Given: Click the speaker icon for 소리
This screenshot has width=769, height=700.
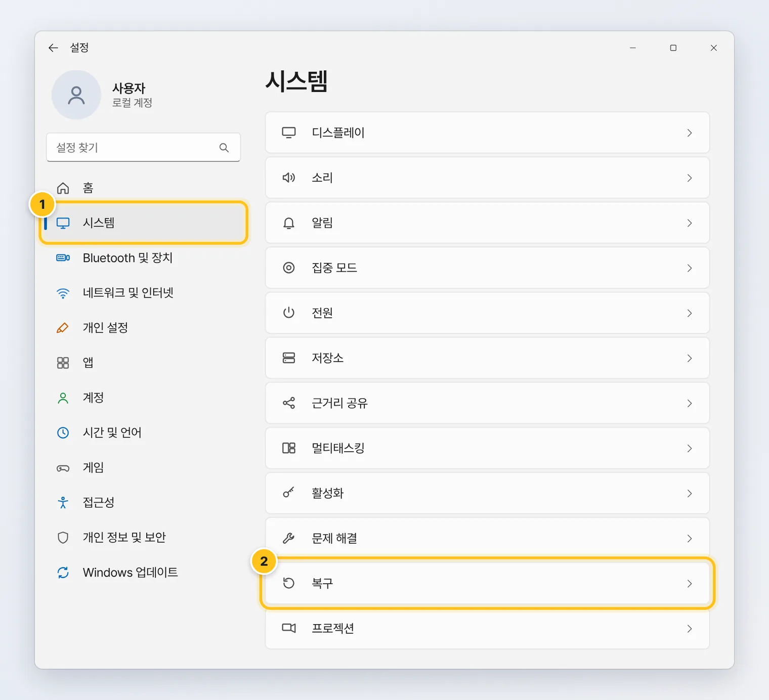Looking at the screenshot, I should [x=289, y=178].
